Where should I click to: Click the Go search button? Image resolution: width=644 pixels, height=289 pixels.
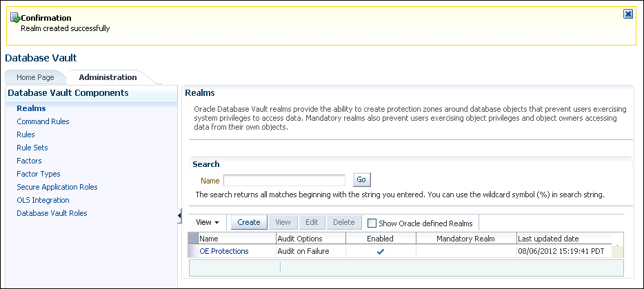pos(361,180)
